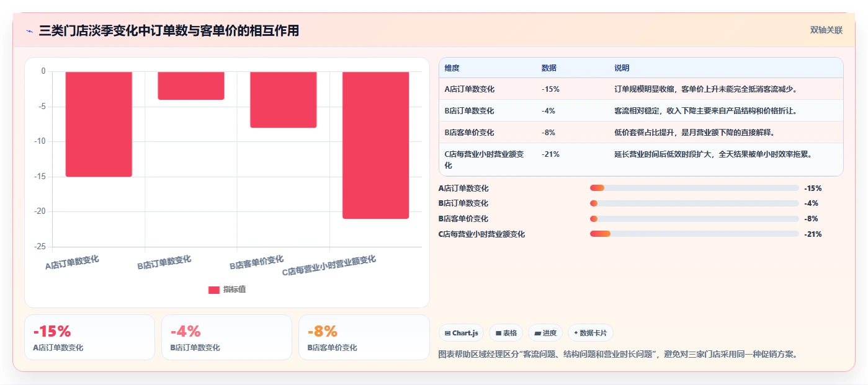Click the lightning icon beside the title
Screen dimensions: 868x385
(29, 30)
